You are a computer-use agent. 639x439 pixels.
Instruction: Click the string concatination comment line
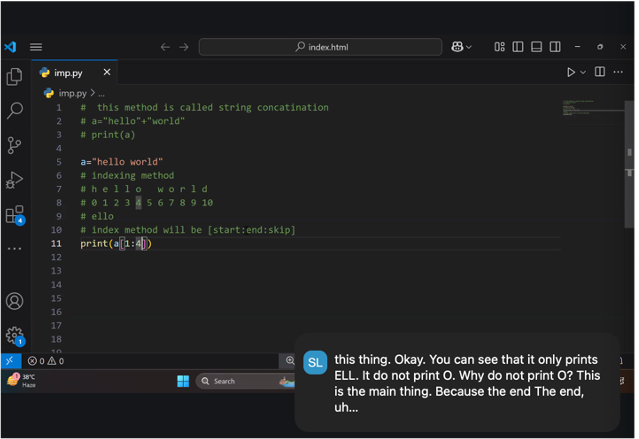205,108
